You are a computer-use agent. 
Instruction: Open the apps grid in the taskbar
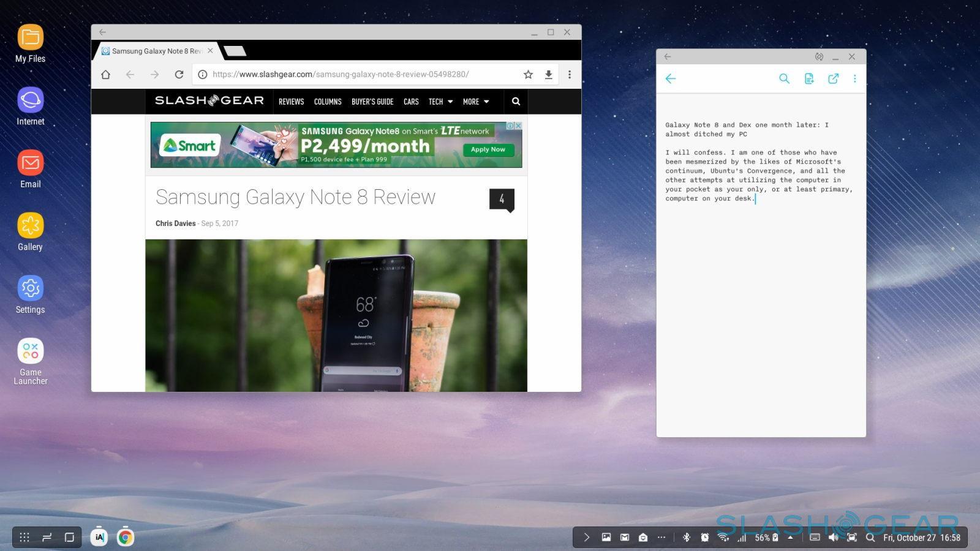click(x=24, y=538)
